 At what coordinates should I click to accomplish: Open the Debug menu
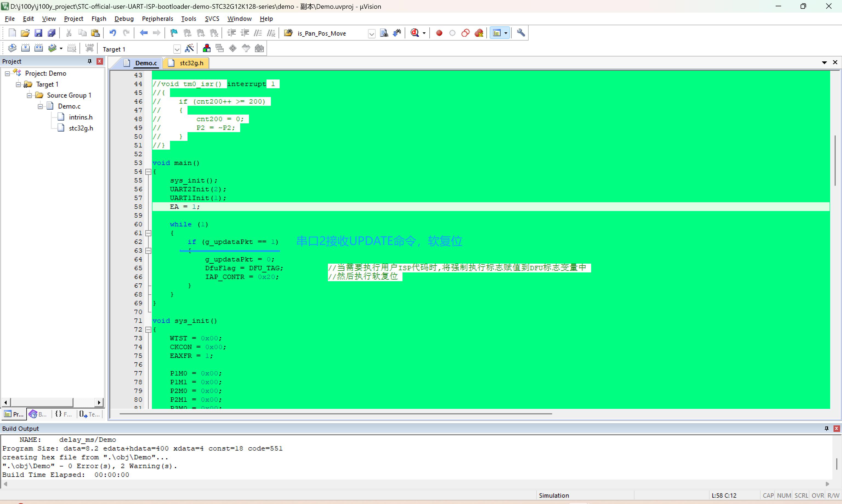[124, 19]
